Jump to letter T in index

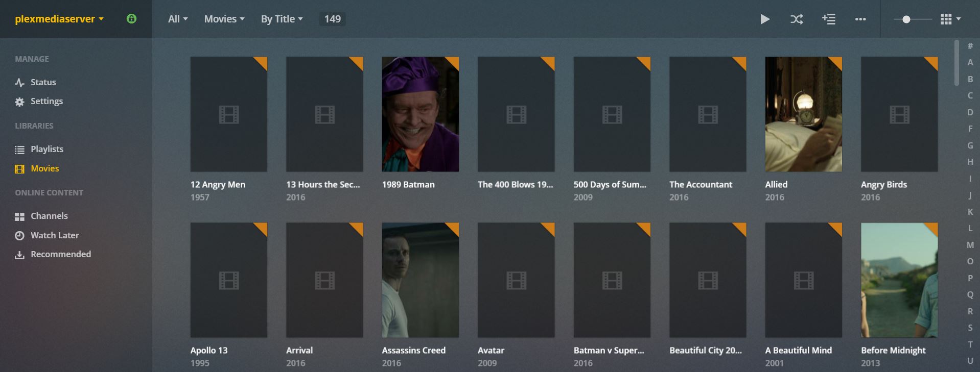970,344
